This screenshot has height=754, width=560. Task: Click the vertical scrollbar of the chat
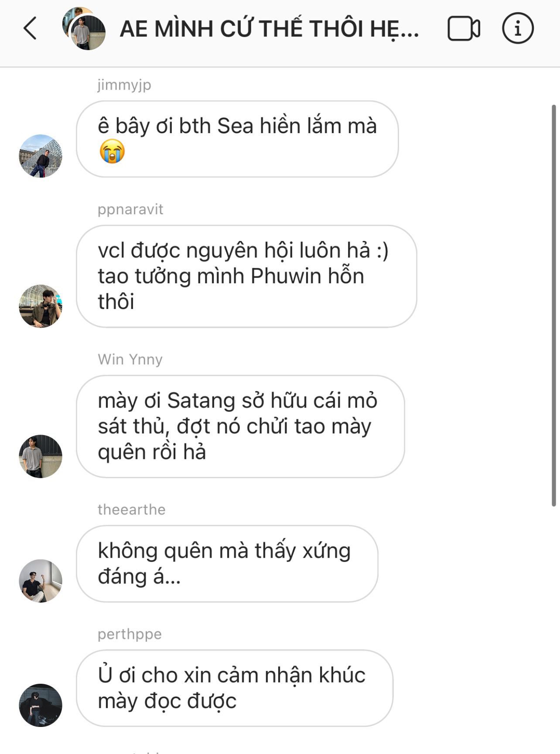point(554,305)
